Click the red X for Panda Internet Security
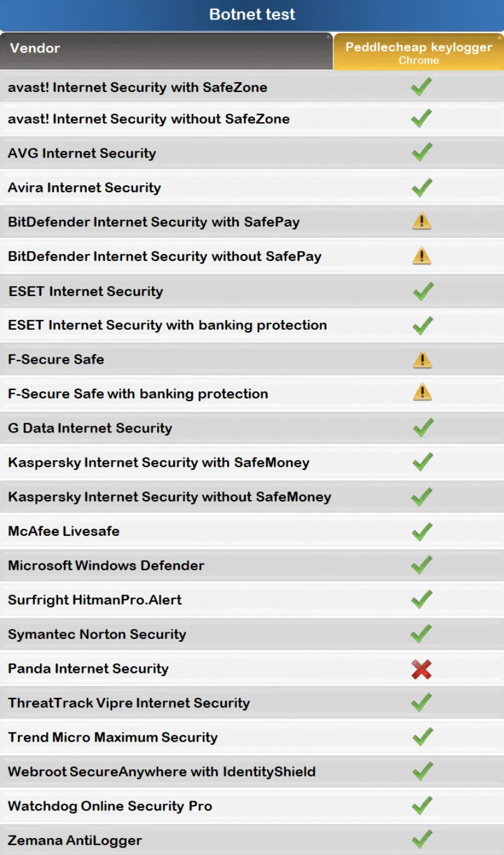This screenshot has height=855, width=504. (x=422, y=669)
